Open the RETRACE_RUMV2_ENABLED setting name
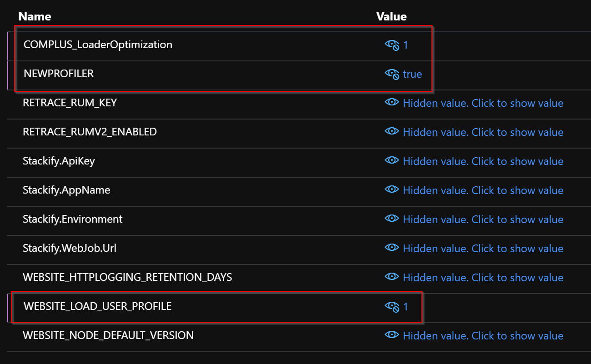The width and height of the screenshot is (591, 364). point(90,132)
